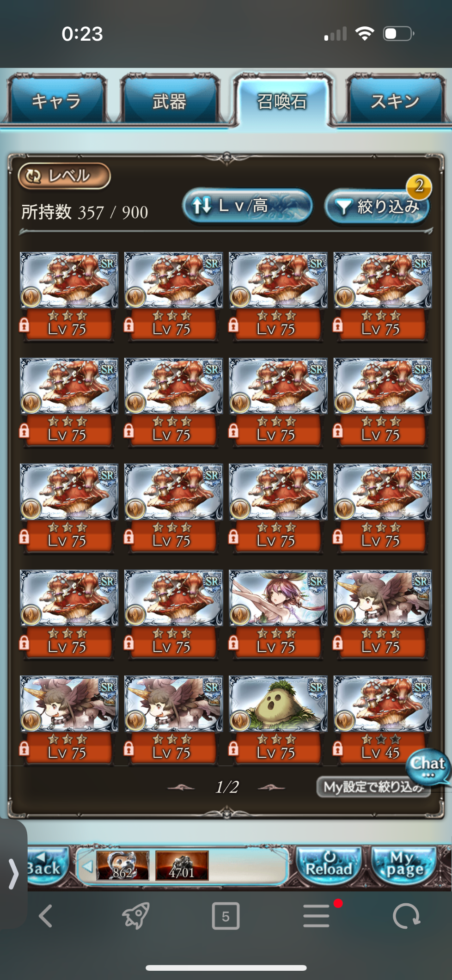Go back with browser left chevron
452x980 pixels.
45,916
